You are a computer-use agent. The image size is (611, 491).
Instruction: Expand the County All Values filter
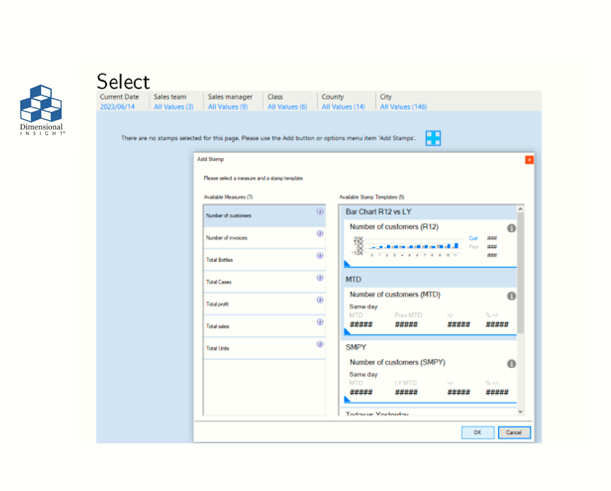click(342, 106)
